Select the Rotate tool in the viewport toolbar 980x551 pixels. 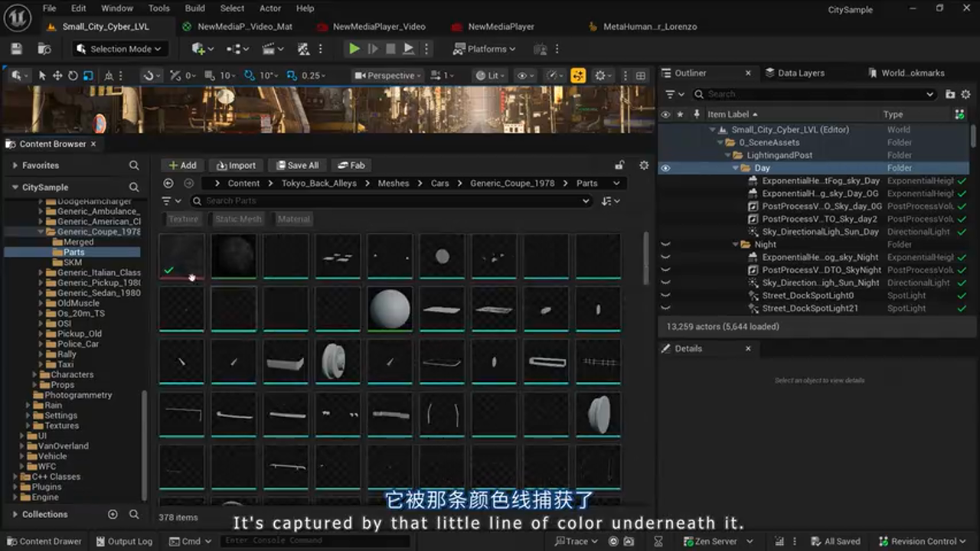click(72, 75)
